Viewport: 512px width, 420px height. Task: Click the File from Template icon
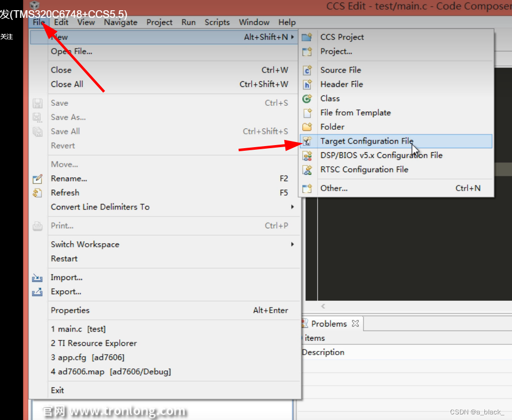click(x=307, y=113)
